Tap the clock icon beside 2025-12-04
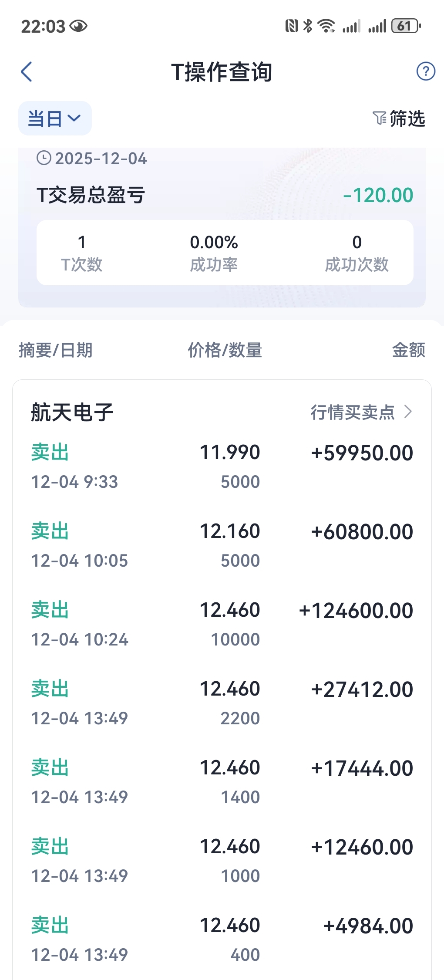 coord(44,158)
